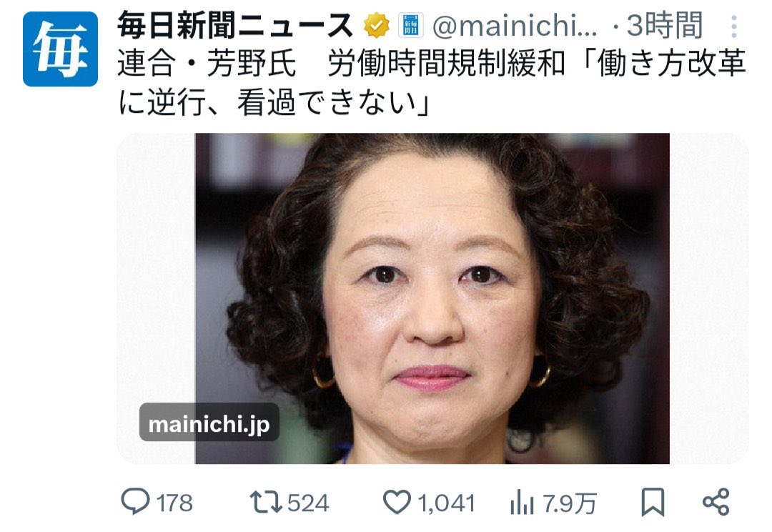Open the @mainichi handle link
This screenshot has width=772, height=532.
[515, 26]
